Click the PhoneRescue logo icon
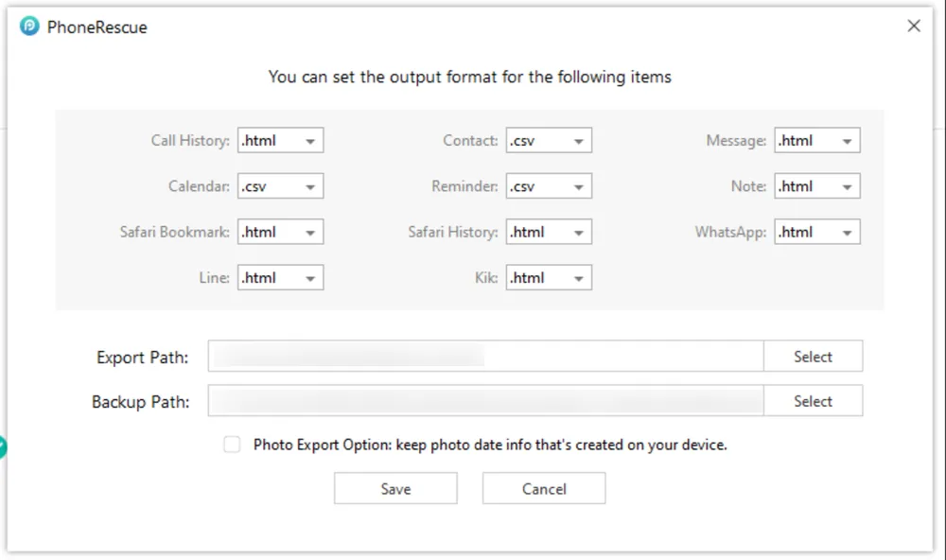 pyautogui.click(x=29, y=26)
